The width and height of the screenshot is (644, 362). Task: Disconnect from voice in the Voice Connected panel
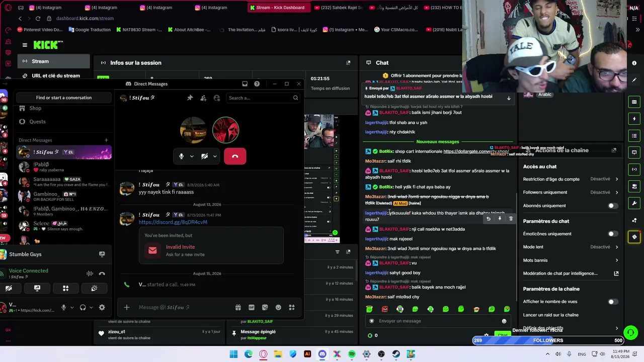(x=102, y=274)
